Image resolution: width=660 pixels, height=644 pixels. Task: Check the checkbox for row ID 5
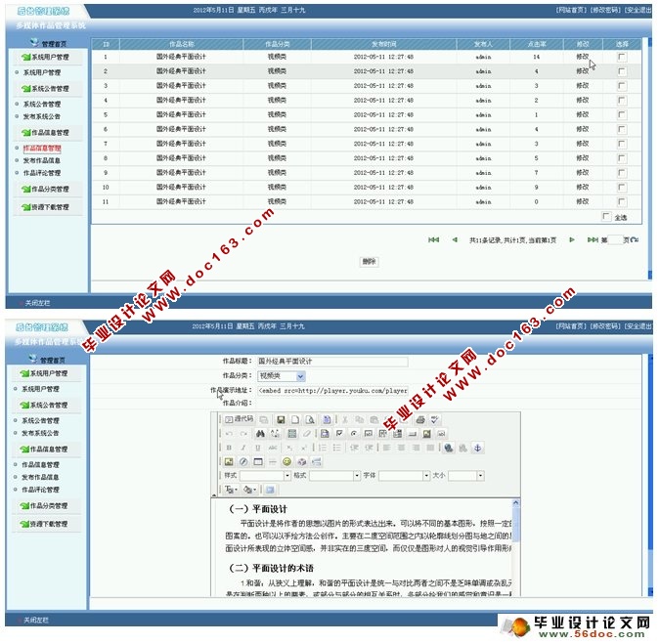tap(621, 115)
